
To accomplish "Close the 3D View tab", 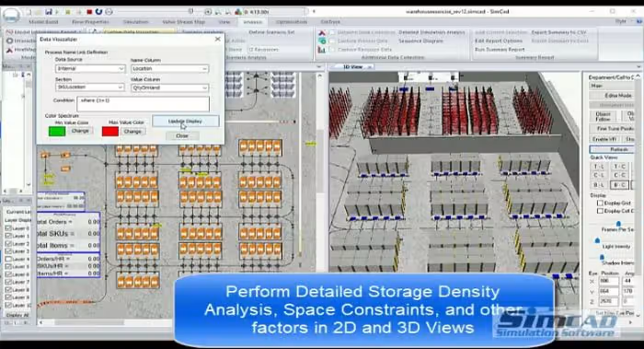I will [369, 66].
